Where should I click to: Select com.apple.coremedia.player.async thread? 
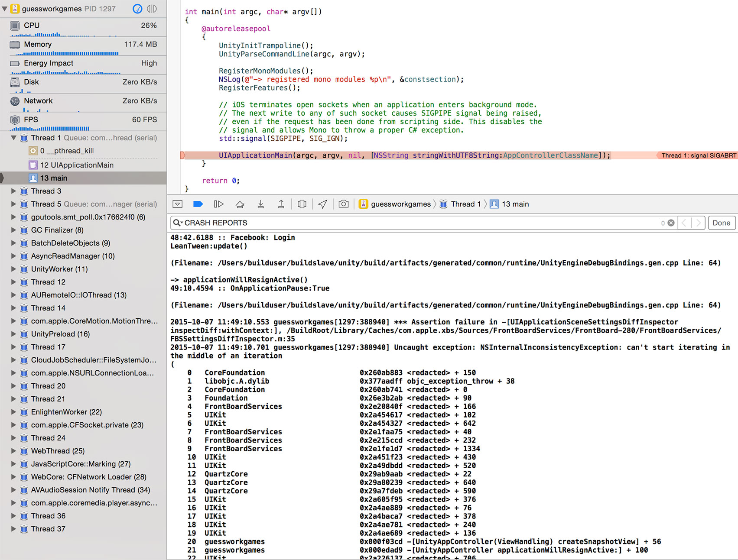(83, 503)
